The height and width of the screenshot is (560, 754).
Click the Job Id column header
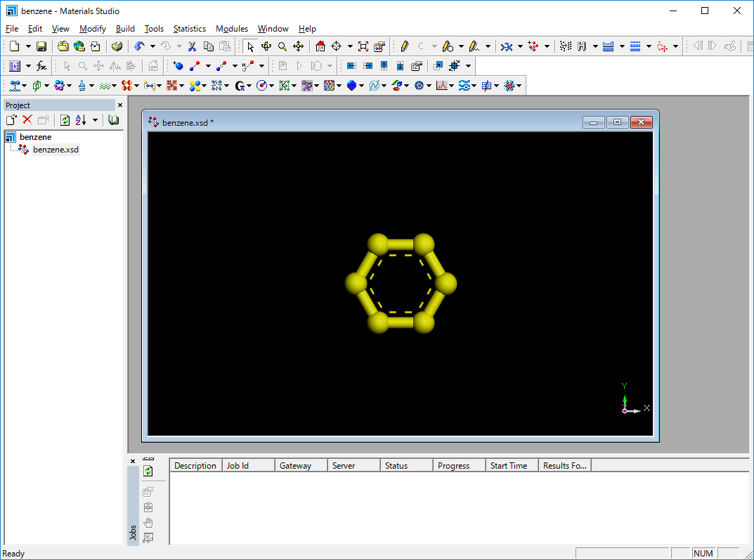(238, 466)
